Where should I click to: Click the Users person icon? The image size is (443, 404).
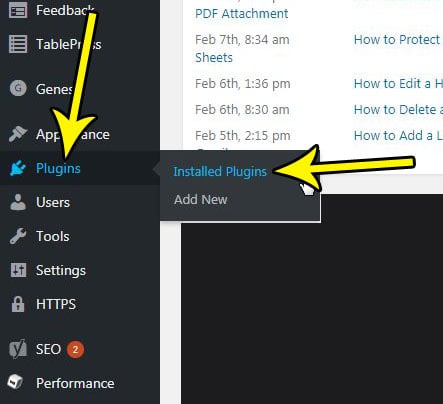[x=18, y=202]
